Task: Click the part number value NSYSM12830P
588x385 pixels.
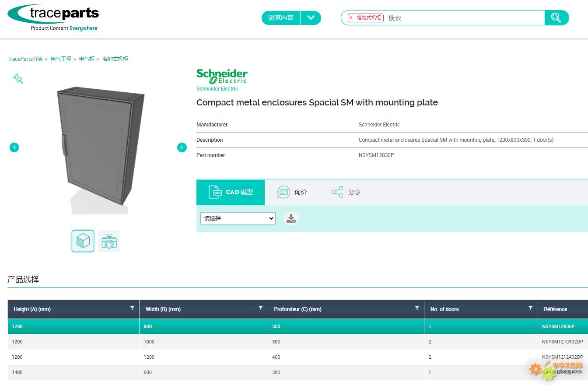Action: [376, 155]
